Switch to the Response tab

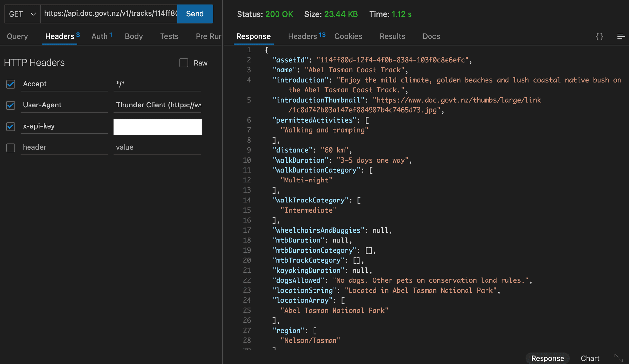254,36
